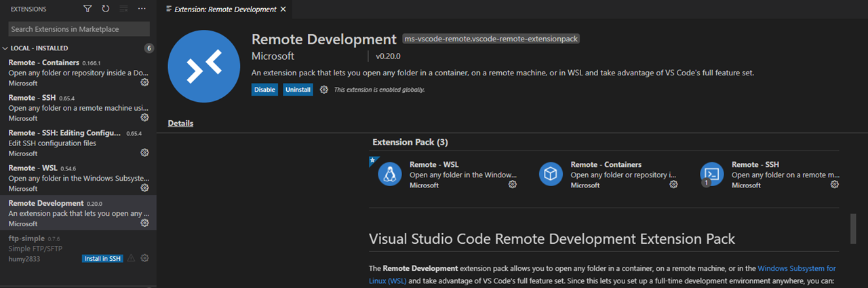Click Remote - Containers cube icon in pack

click(x=551, y=175)
